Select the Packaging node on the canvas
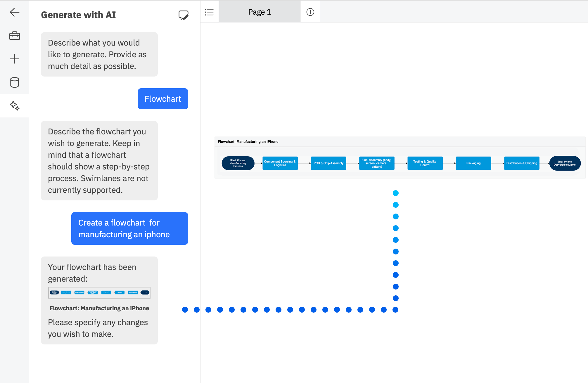Viewport: 588px width, 383px height. coord(473,163)
